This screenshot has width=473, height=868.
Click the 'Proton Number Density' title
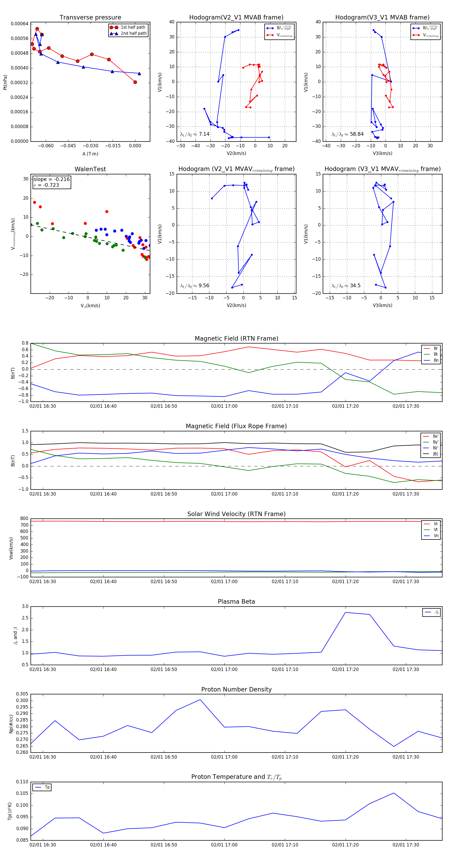(x=236, y=689)
